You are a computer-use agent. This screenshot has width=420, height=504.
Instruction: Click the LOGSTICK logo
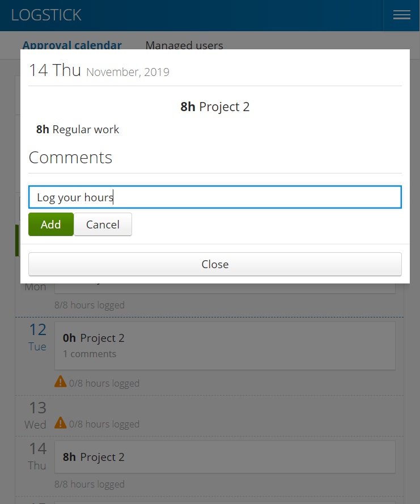[46, 15]
